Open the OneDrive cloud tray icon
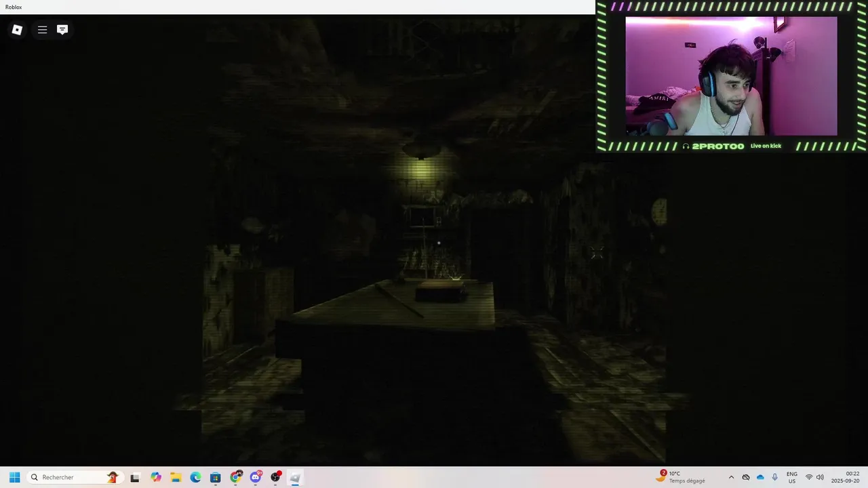The width and height of the screenshot is (868, 488). pyautogui.click(x=760, y=477)
